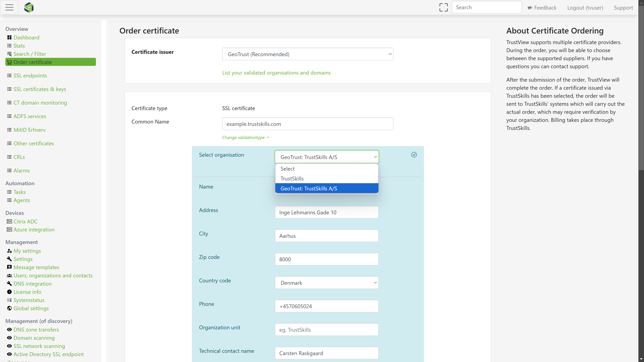Go to CT domain monitoring
This screenshot has width=644, height=362.
40,103
